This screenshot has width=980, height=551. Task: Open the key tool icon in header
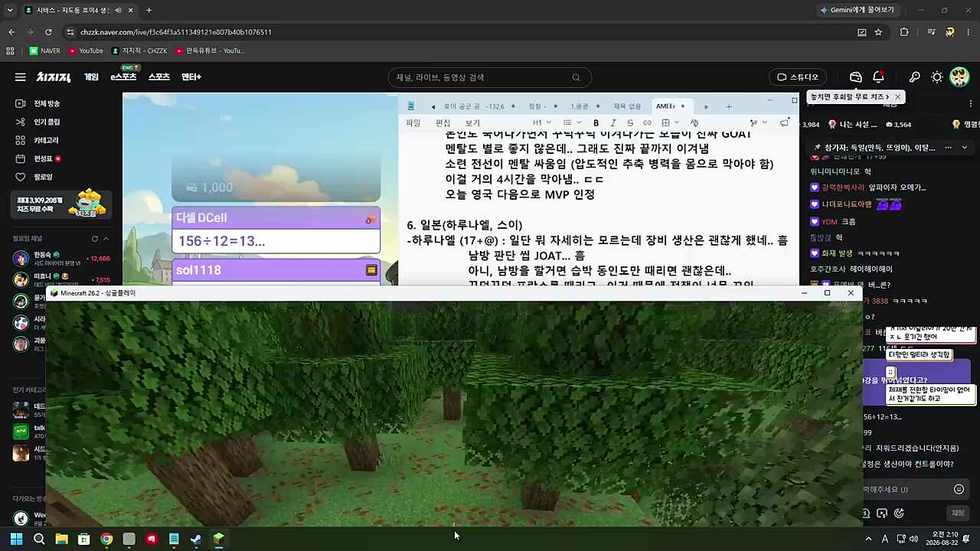pyautogui.click(x=914, y=77)
